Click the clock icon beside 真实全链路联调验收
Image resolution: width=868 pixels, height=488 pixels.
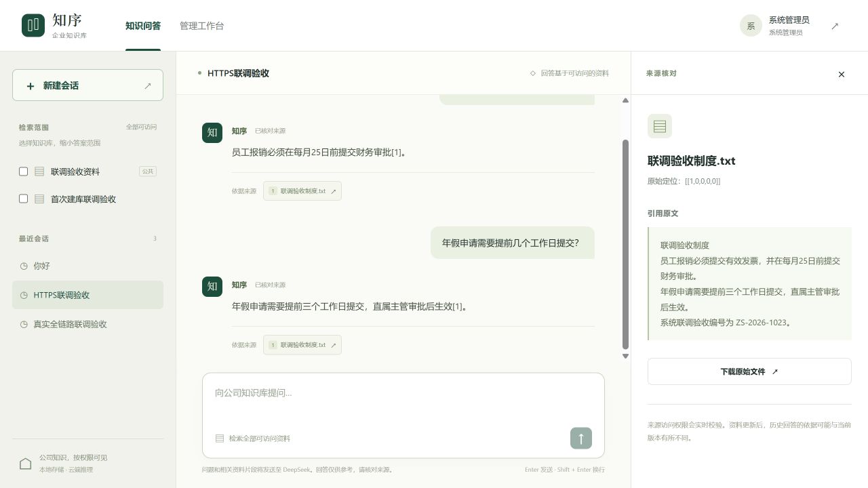tap(24, 325)
